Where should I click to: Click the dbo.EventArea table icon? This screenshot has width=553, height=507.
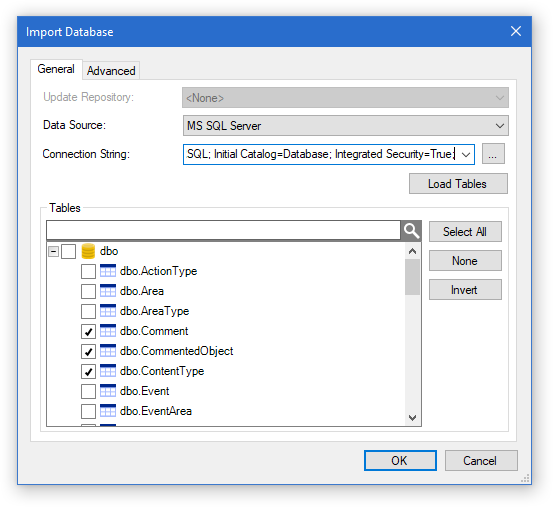[x=108, y=411]
